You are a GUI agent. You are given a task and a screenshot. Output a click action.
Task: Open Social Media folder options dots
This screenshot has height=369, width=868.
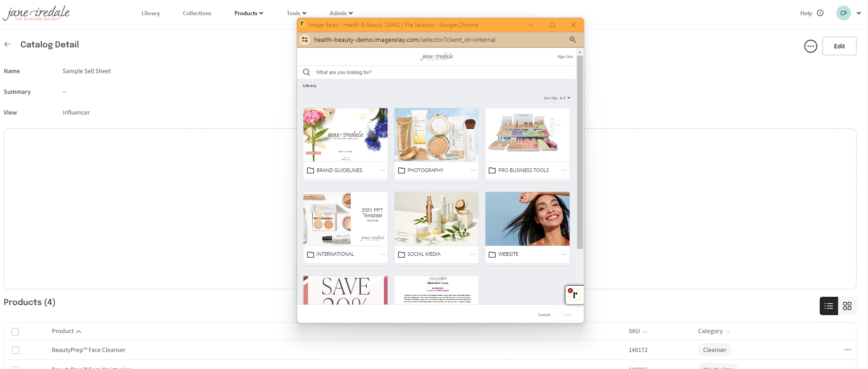tap(473, 254)
